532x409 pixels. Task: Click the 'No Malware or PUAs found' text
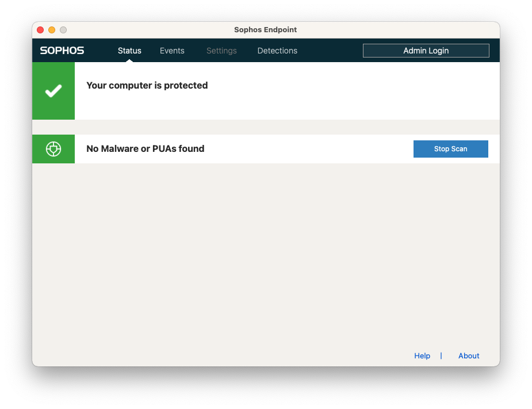pos(145,149)
